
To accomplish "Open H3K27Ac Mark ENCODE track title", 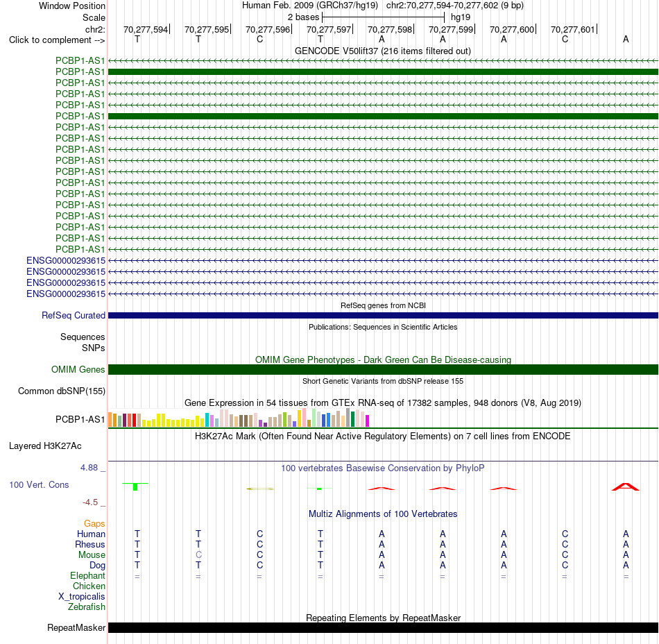I will pos(383,436).
